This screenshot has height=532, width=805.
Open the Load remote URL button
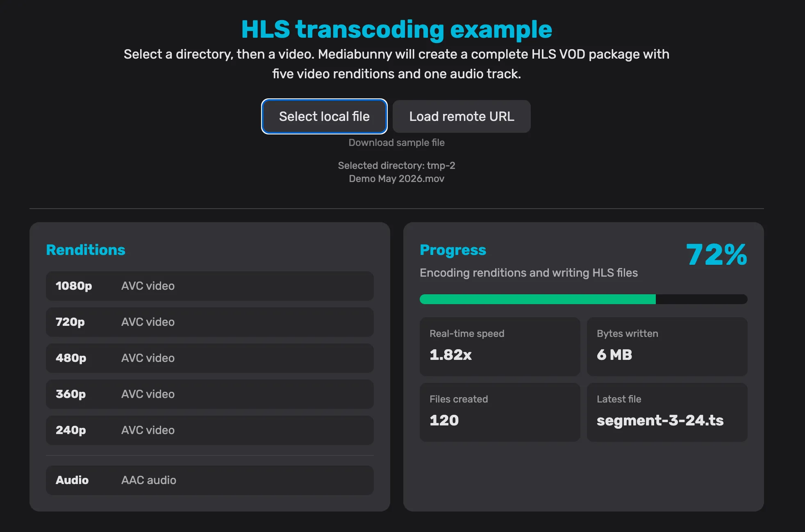[x=462, y=116]
